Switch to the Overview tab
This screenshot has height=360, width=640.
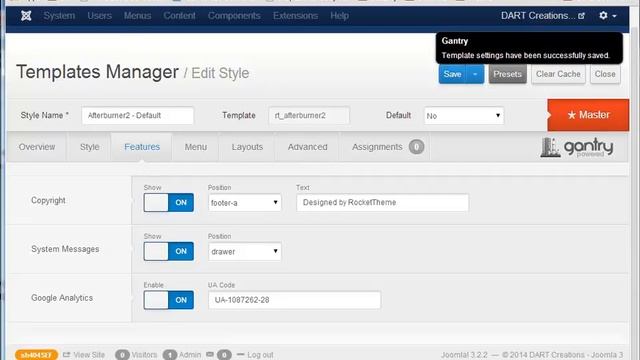37,147
